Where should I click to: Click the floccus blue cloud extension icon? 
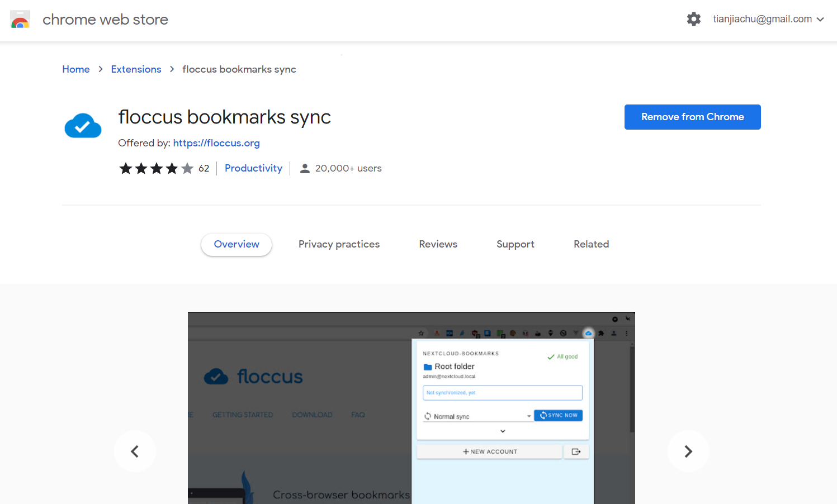click(x=83, y=125)
